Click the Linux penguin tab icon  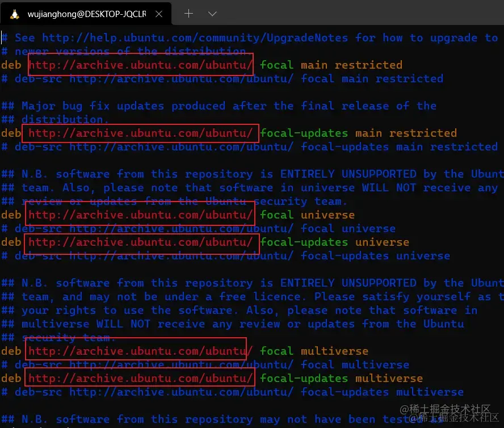(x=14, y=14)
